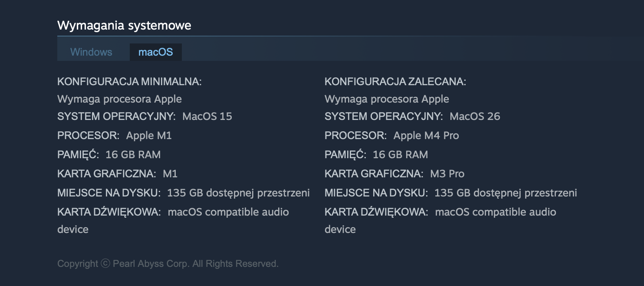
Task: Click 16 GB RAM in recommended configuration
Action: coord(400,155)
